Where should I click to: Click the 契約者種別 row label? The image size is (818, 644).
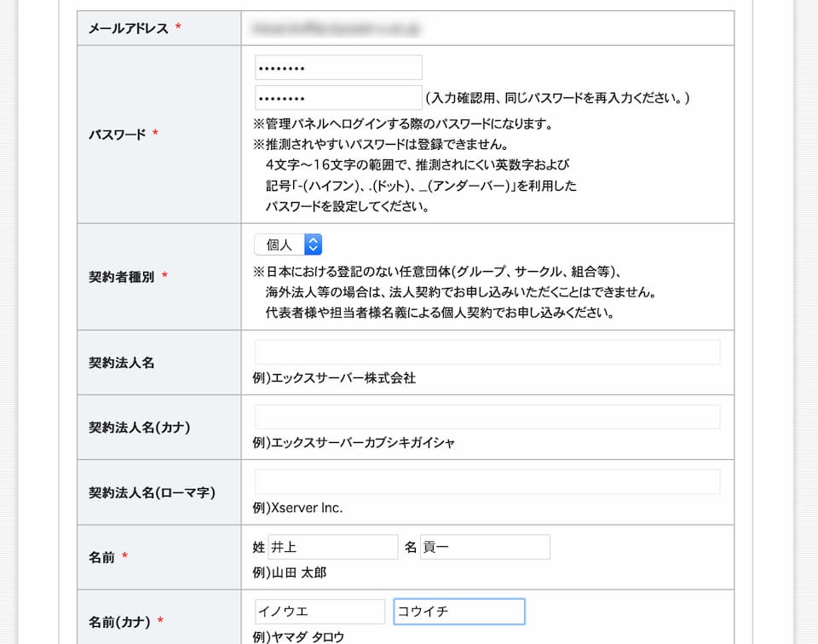click(123, 277)
